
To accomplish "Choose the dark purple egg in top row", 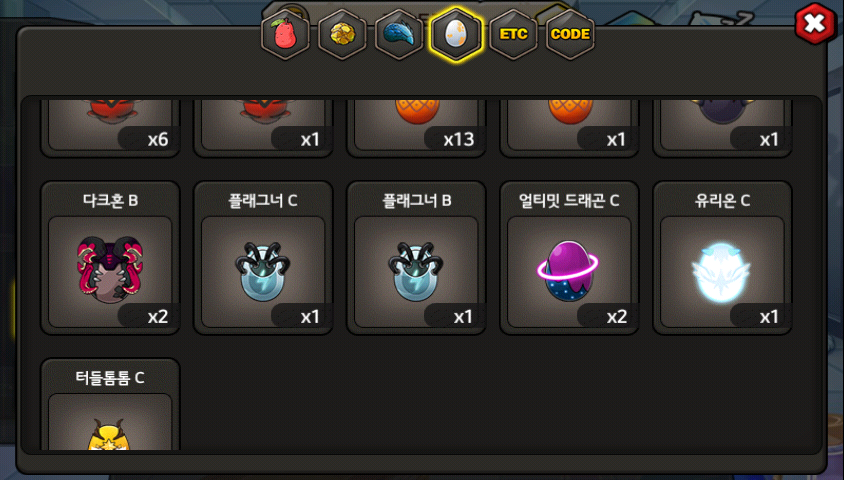I will tap(721, 111).
